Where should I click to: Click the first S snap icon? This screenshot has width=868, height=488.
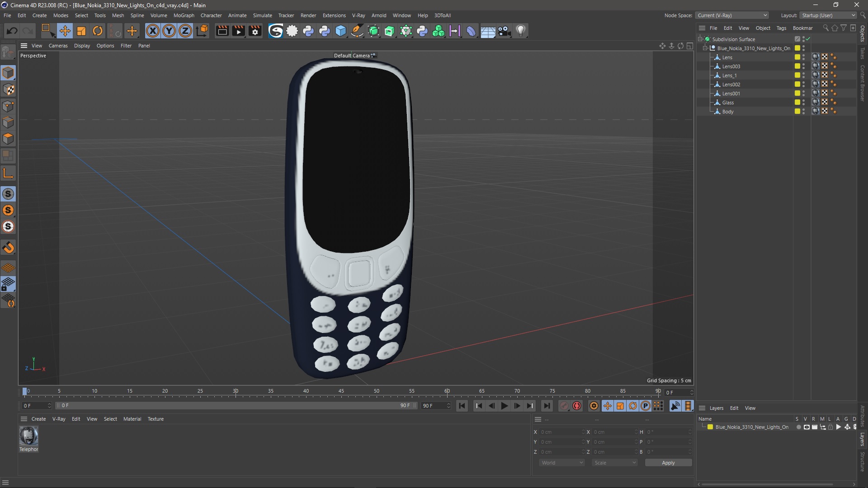[x=8, y=194]
